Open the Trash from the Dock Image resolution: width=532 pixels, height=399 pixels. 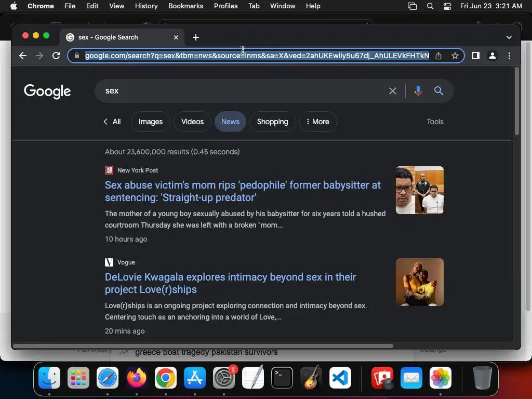[x=482, y=378]
